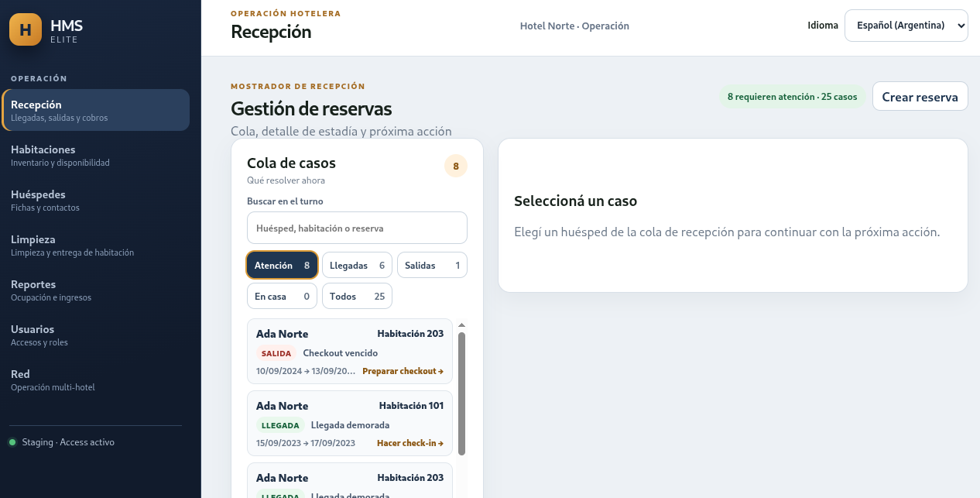Open the Idioma language dropdown
This screenshot has height=498, width=980.
coord(906,26)
